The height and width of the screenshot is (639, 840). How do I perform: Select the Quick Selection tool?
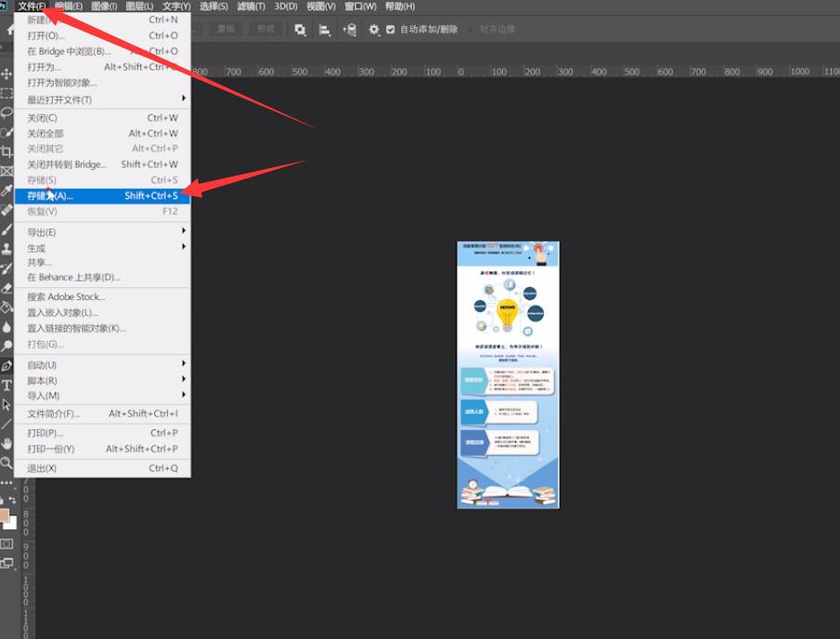tap(6, 132)
